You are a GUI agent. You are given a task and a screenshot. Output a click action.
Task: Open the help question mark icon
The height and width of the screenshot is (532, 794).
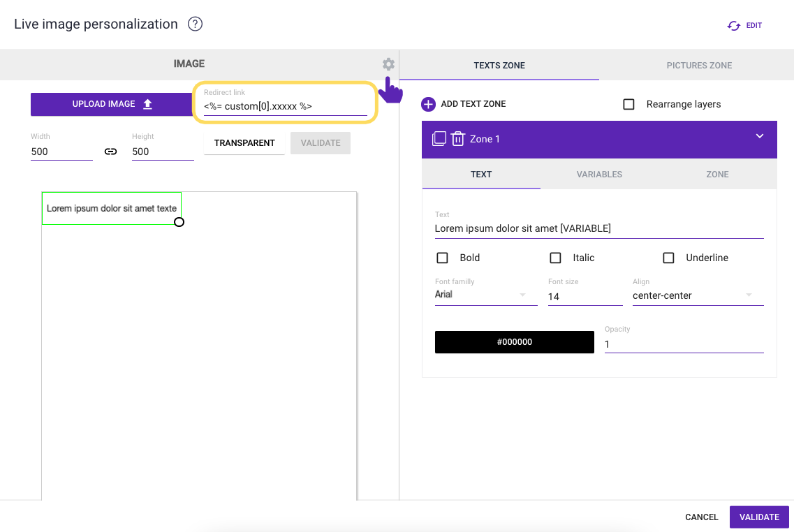[196, 24]
